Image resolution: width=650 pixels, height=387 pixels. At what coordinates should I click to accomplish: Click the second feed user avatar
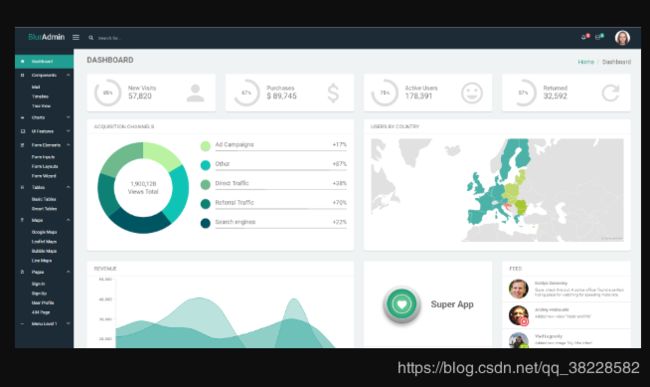tap(519, 315)
